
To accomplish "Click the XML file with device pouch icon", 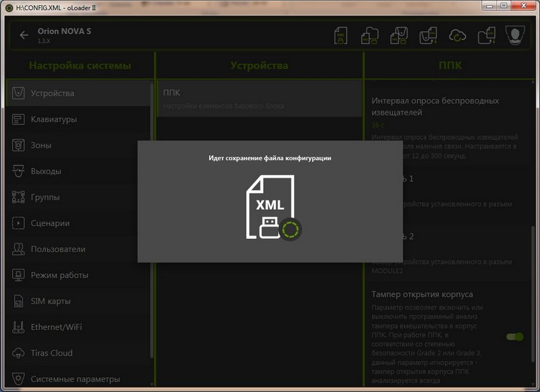I will (x=399, y=36).
